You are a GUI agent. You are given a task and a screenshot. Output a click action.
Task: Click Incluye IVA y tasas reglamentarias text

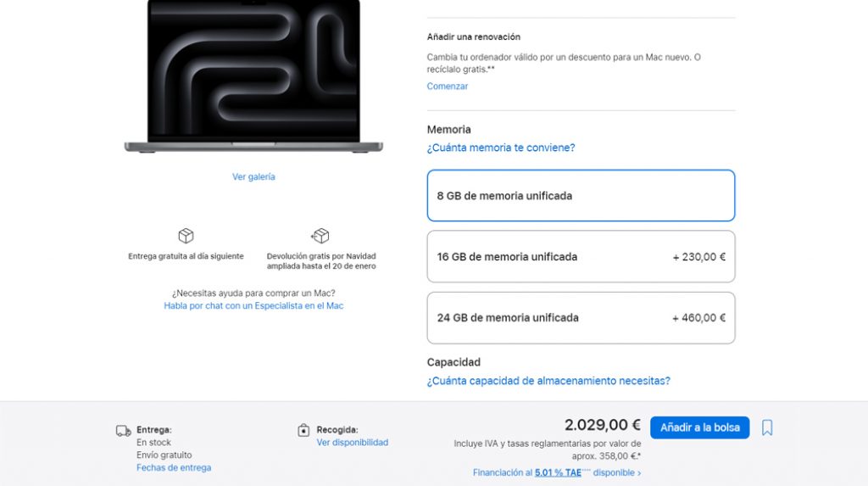tap(548, 450)
